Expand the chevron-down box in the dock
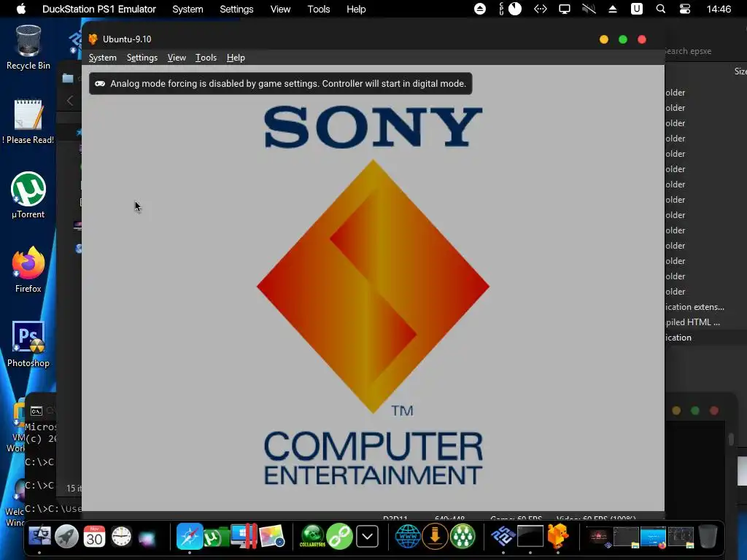This screenshot has width=747, height=560. 368,537
